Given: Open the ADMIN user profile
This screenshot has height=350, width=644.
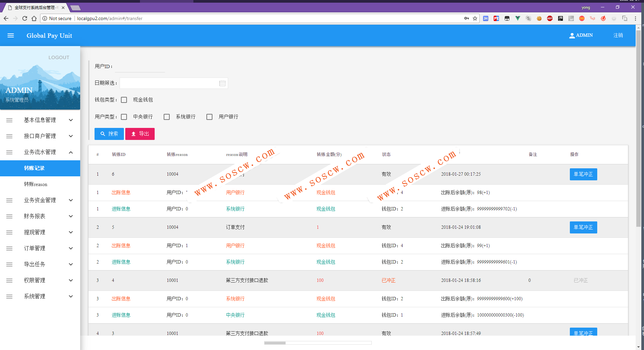Looking at the screenshot, I should click(x=581, y=35).
